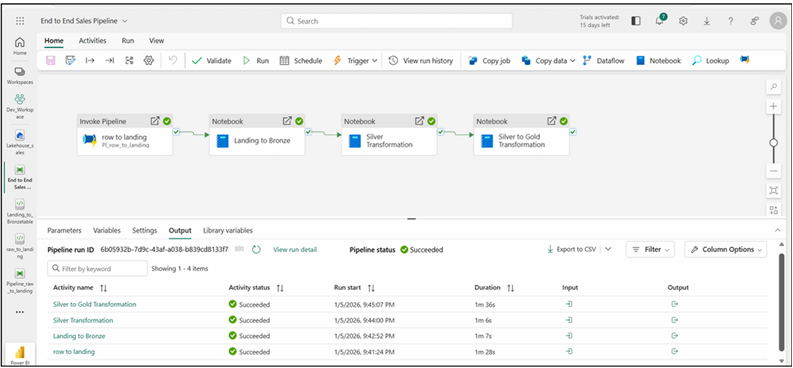Toggle the row to landing success checkbox
Image resolution: width=793 pixels, height=368 pixels.
(176, 132)
